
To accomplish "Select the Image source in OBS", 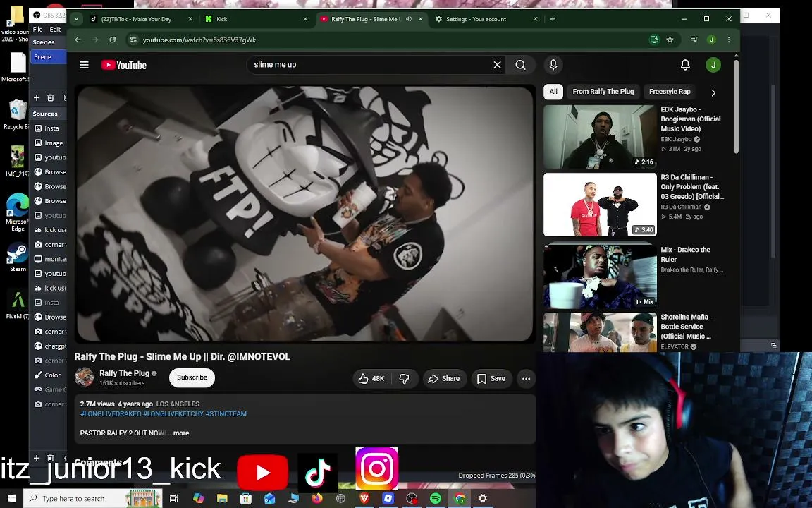I will click(x=49, y=143).
